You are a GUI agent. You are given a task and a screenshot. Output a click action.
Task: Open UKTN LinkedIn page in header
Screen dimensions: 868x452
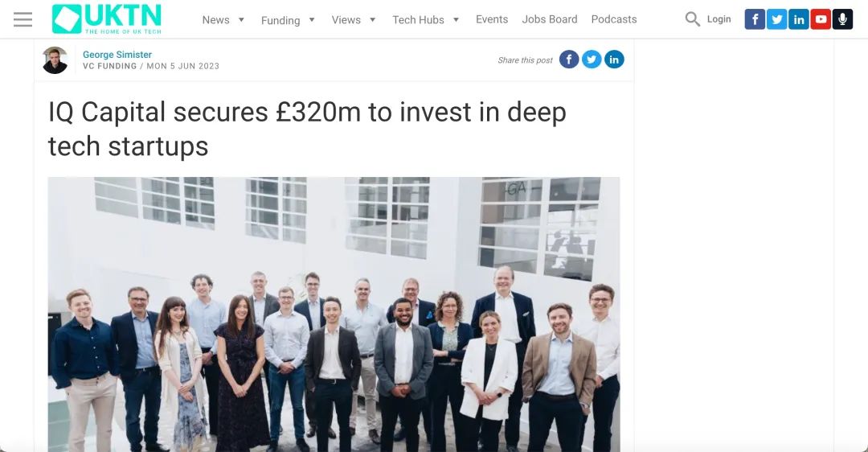point(798,19)
